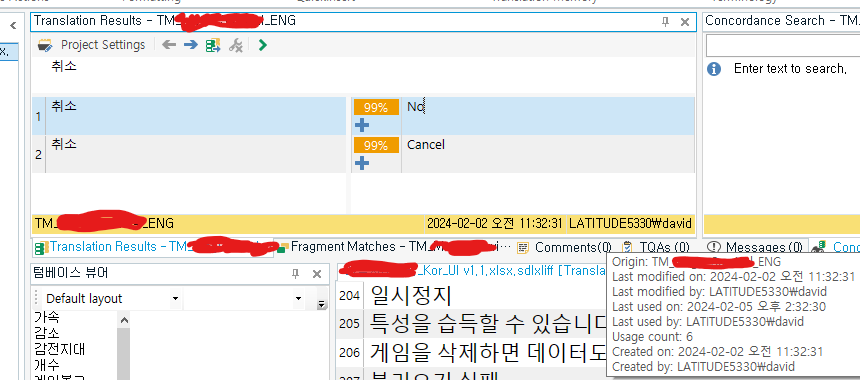Screen dimensions: 860x380
Task: Click the termbase list scroll-up arrow
Action: [124, 320]
